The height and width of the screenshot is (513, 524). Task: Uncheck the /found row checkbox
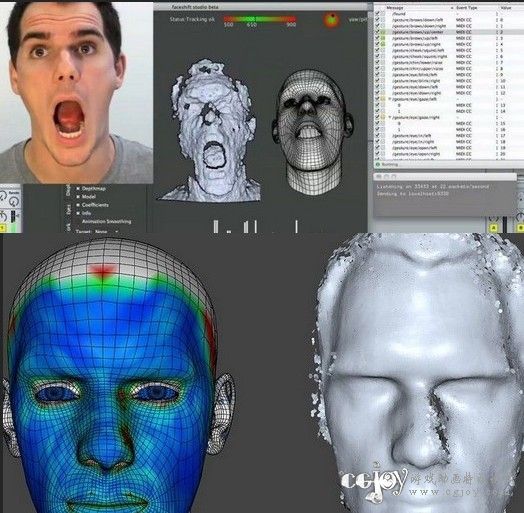point(378,14)
